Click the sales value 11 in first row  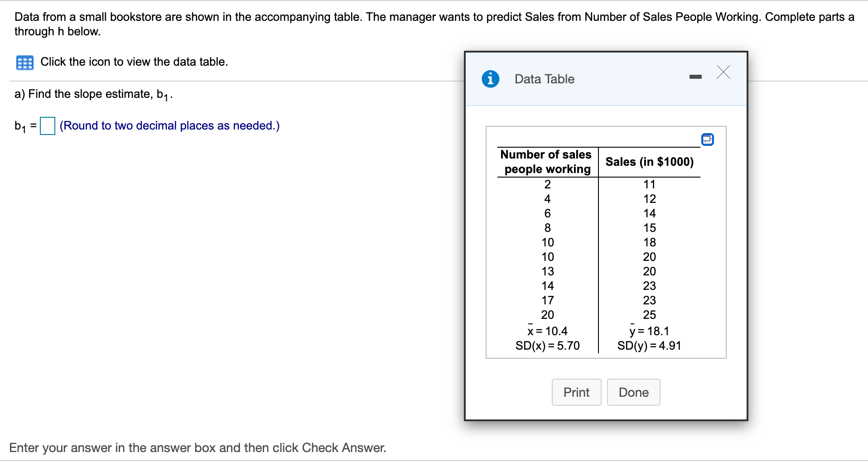[x=649, y=184]
